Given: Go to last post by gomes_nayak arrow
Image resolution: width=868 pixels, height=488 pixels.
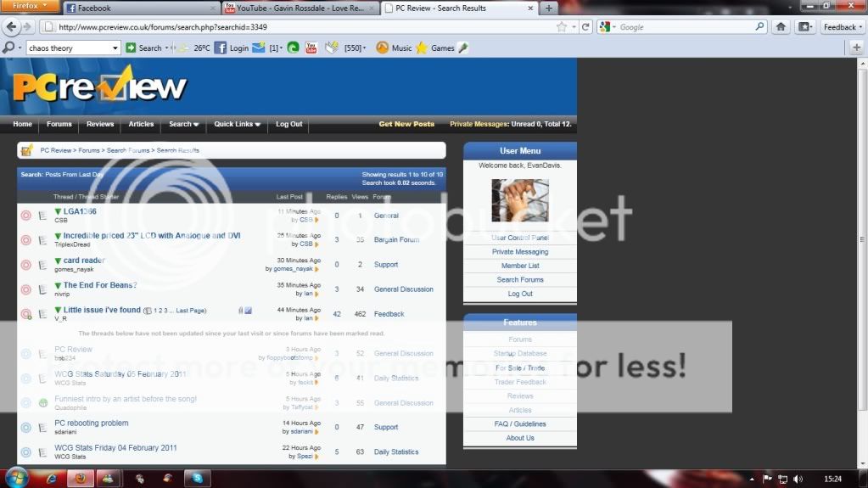Looking at the screenshot, I should pos(316,269).
